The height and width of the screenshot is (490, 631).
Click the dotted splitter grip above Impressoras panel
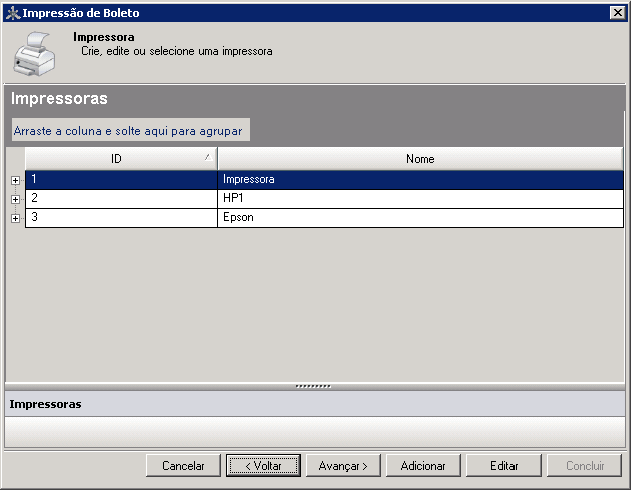click(313, 386)
